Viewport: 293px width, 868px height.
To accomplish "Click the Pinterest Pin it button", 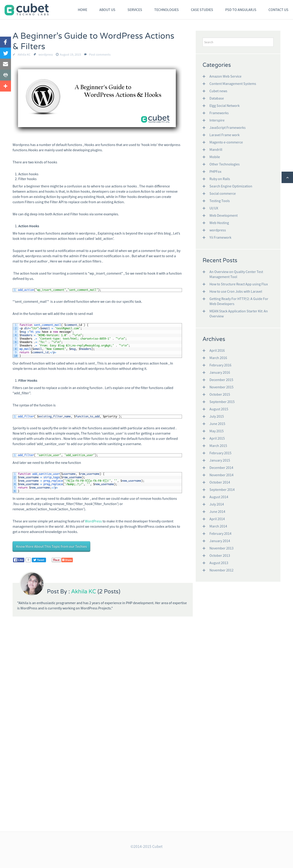I will tap(56, 560).
